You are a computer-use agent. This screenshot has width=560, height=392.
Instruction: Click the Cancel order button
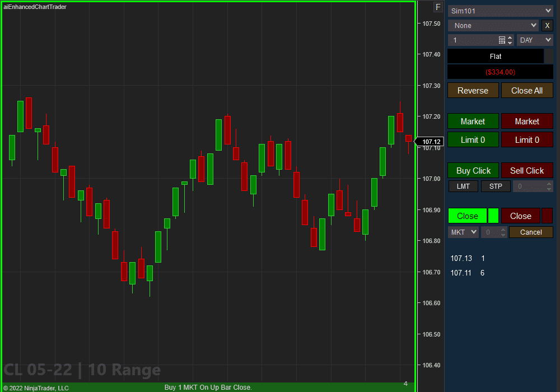click(x=531, y=232)
